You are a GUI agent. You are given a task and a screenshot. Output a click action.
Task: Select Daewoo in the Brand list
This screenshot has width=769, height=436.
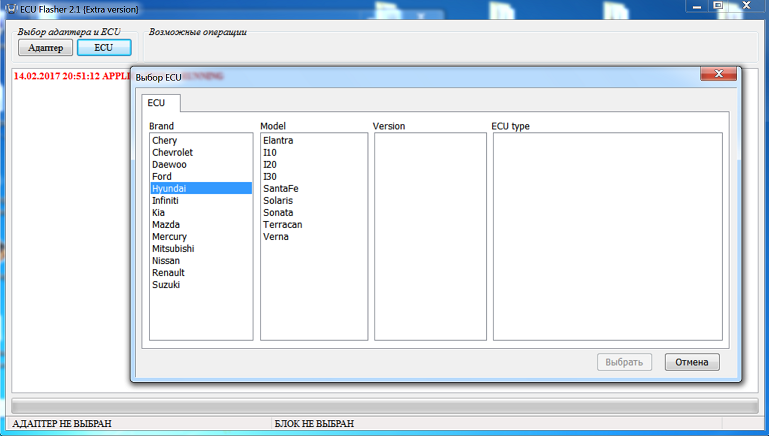pyautogui.click(x=201, y=164)
